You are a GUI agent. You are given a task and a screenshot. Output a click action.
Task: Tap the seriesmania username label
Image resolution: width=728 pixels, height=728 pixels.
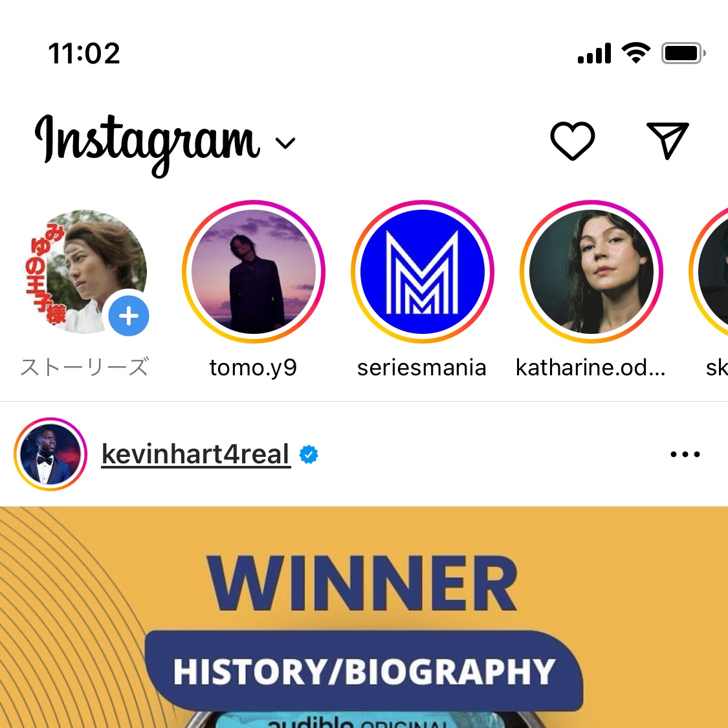421,368
